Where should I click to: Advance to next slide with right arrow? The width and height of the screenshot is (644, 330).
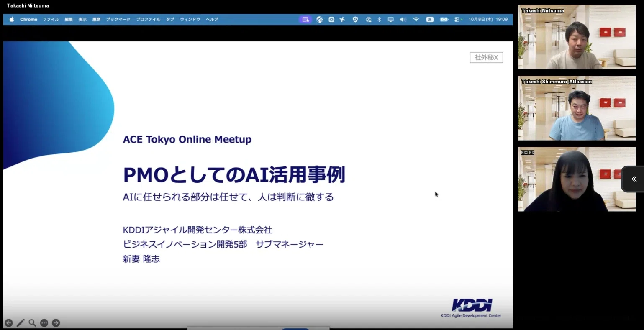(x=56, y=323)
